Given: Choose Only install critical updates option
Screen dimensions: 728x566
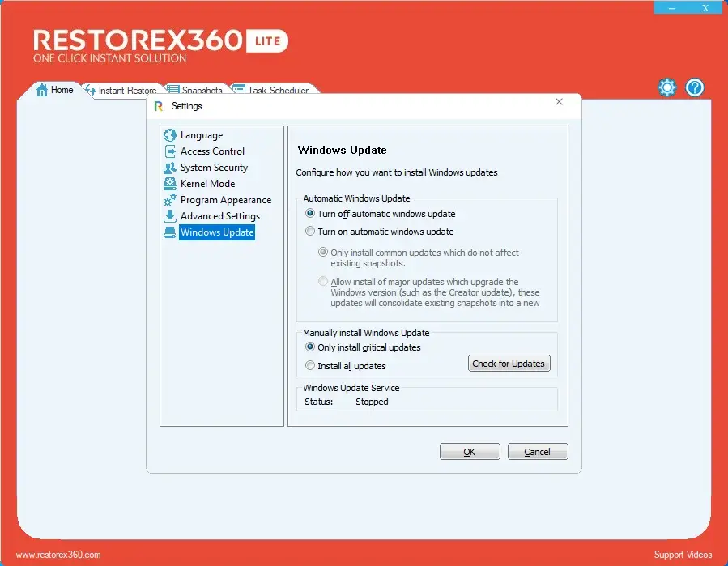Looking at the screenshot, I should tap(310, 347).
